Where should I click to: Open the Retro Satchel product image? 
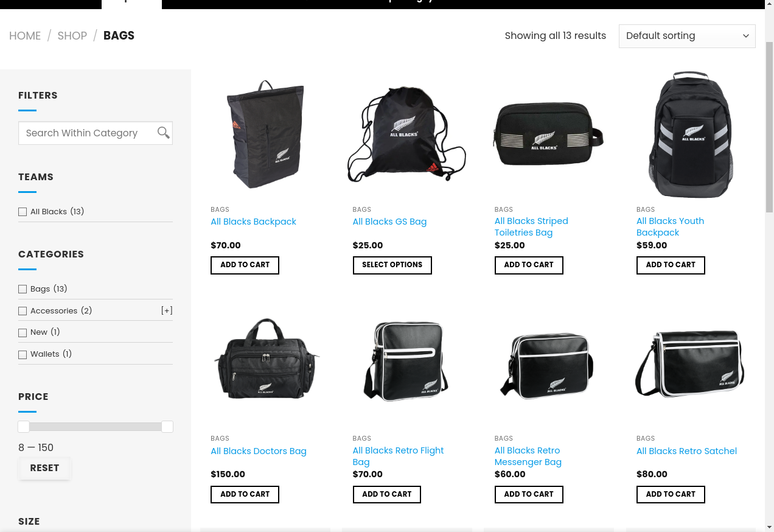tap(691, 363)
